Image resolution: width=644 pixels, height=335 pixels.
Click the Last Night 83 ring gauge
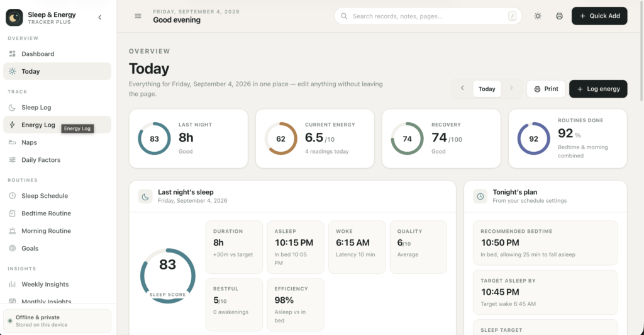click(x=154, y=139)
